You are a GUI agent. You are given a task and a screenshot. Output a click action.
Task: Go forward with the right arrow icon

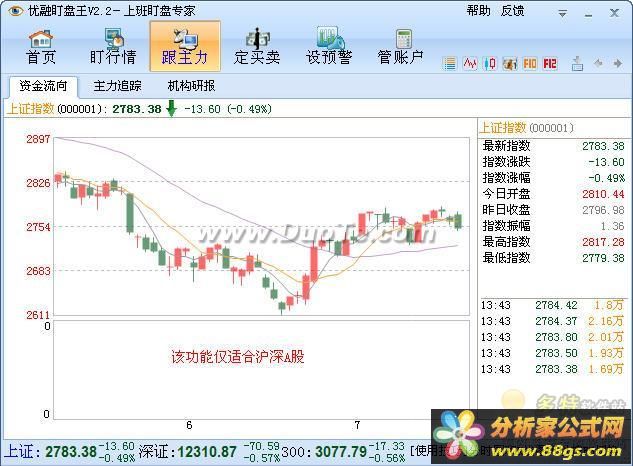point(617,63)
